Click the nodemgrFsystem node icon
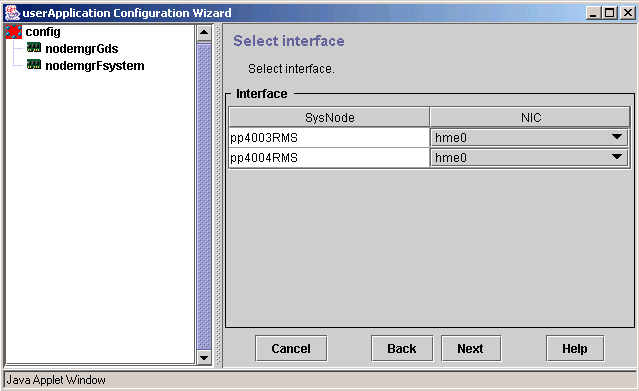This screenshot has height=391, width=639. [34, 65]
